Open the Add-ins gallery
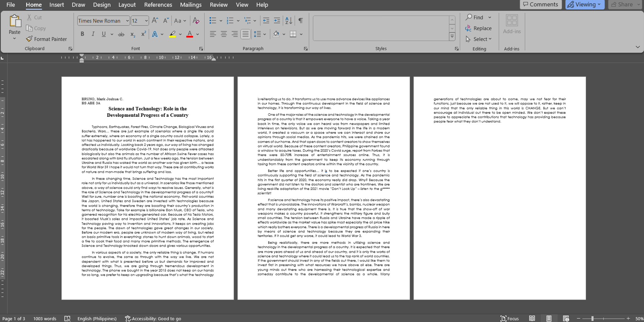 512,25
